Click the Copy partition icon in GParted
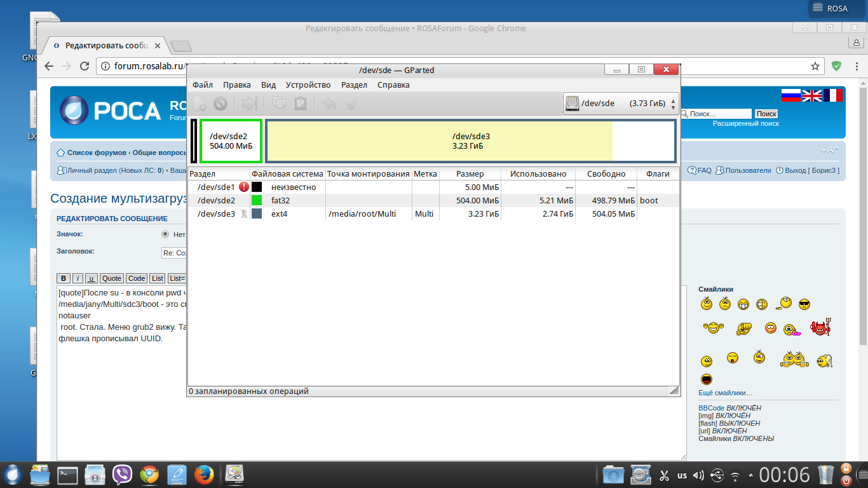The height and width of the screenshot is (488, 868). [279, 104]
